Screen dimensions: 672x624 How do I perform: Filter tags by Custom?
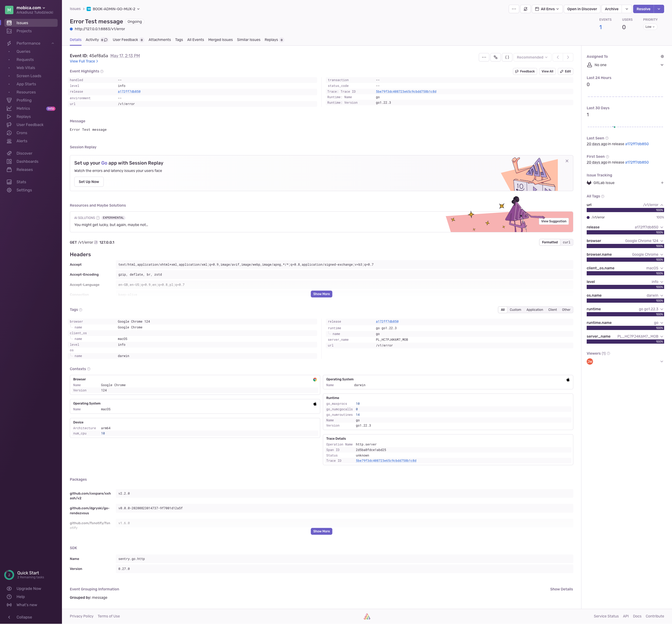pos(515,310)
